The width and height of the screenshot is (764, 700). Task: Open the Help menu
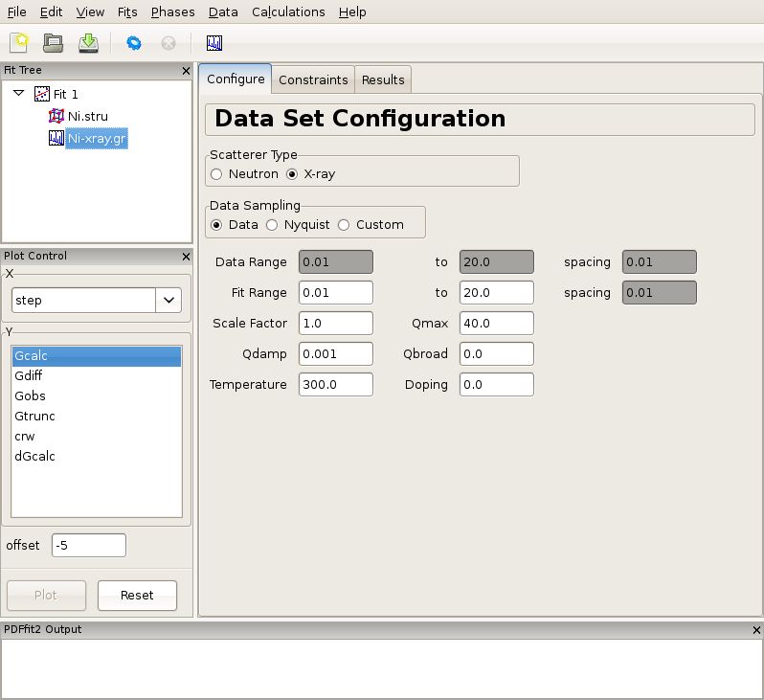(x=352, y=12)
